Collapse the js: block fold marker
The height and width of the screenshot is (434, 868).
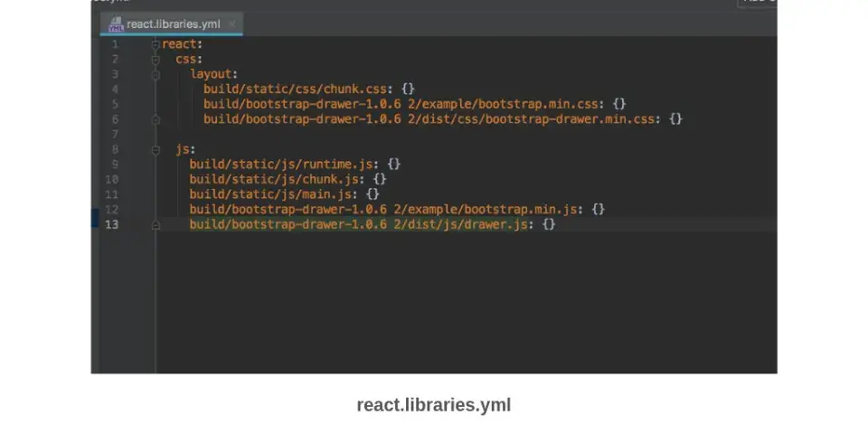point(156,149)
